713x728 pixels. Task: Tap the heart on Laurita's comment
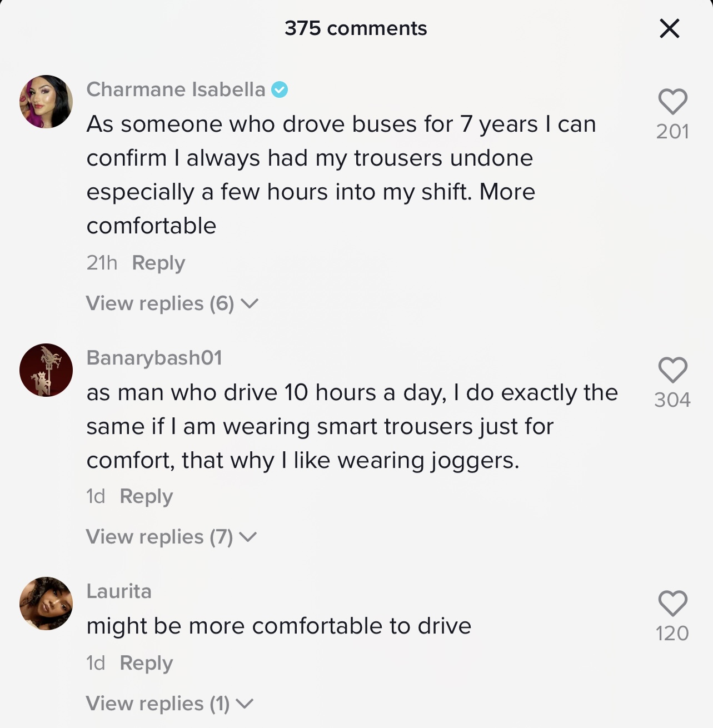point(672,604)
